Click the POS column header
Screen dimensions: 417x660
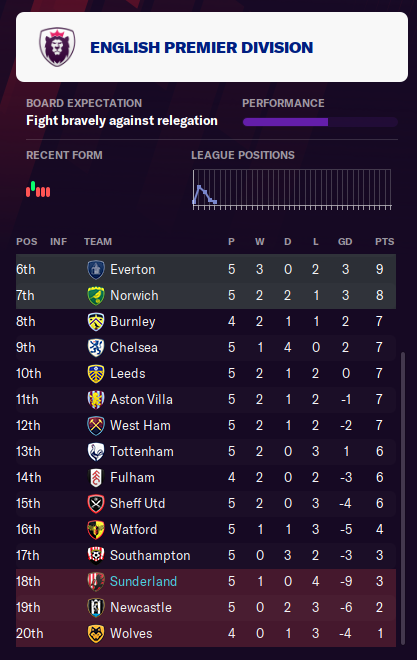tap(27, 242)
